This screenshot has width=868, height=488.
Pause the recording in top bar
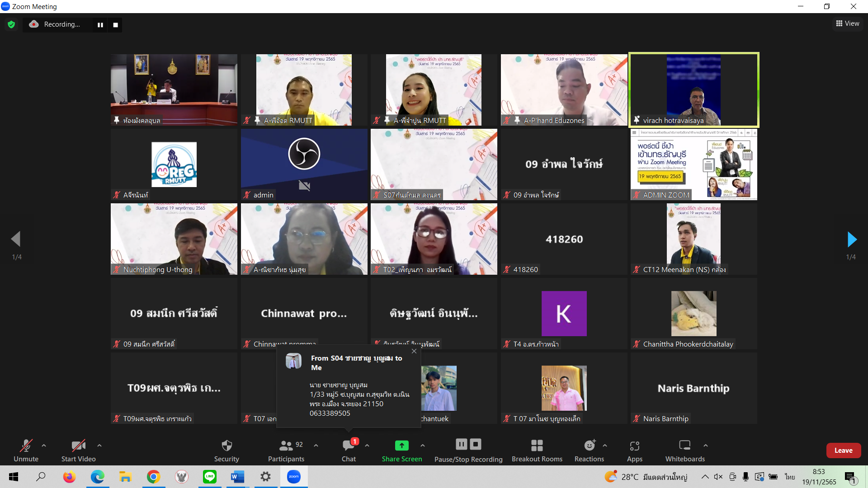[100, 25]
